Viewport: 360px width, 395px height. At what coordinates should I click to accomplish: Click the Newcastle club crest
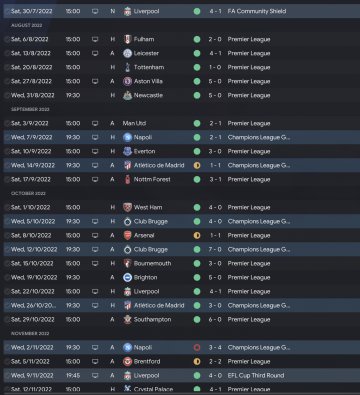127,95
